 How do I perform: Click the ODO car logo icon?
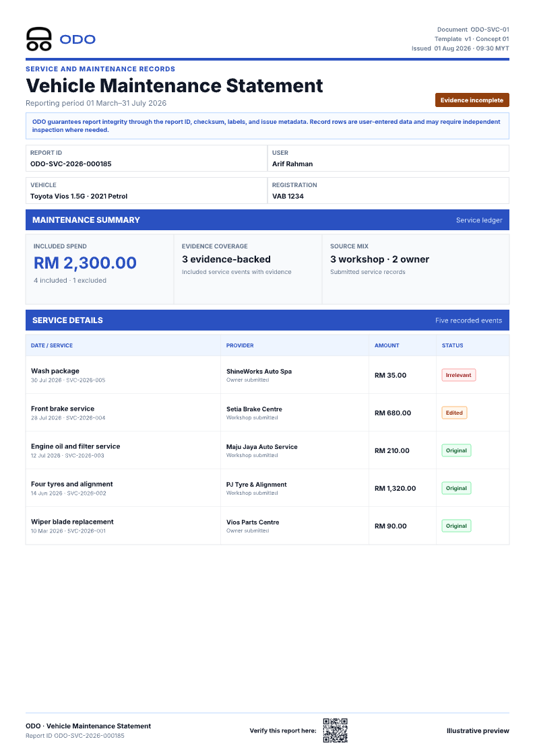(x=38, y=39)
